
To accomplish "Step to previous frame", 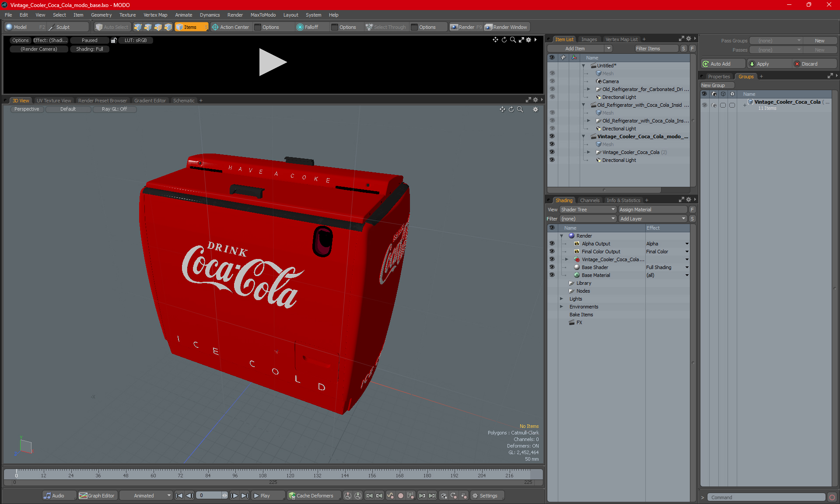I will (189, 496).
